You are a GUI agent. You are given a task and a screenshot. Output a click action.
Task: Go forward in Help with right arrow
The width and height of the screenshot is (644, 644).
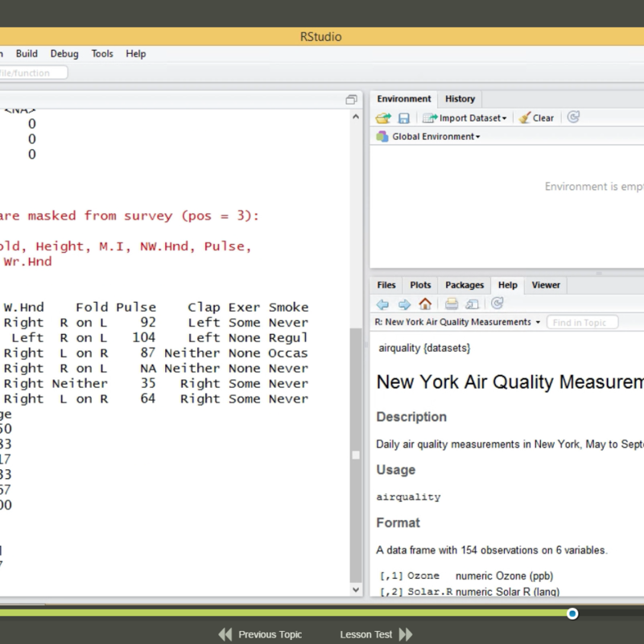(404, 304)
